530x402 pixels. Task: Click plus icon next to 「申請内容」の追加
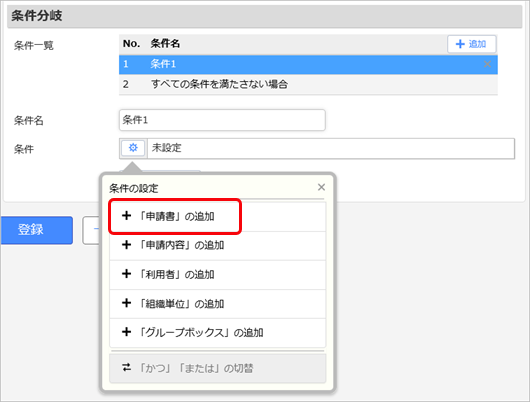(x=126, y=245)
